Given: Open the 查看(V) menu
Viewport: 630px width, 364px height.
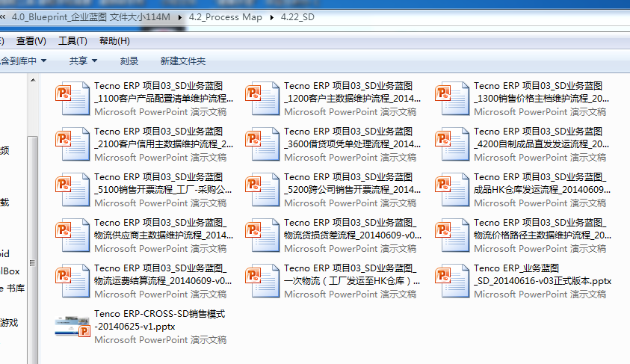Looking at the screenshot, I should coord(31,41).
